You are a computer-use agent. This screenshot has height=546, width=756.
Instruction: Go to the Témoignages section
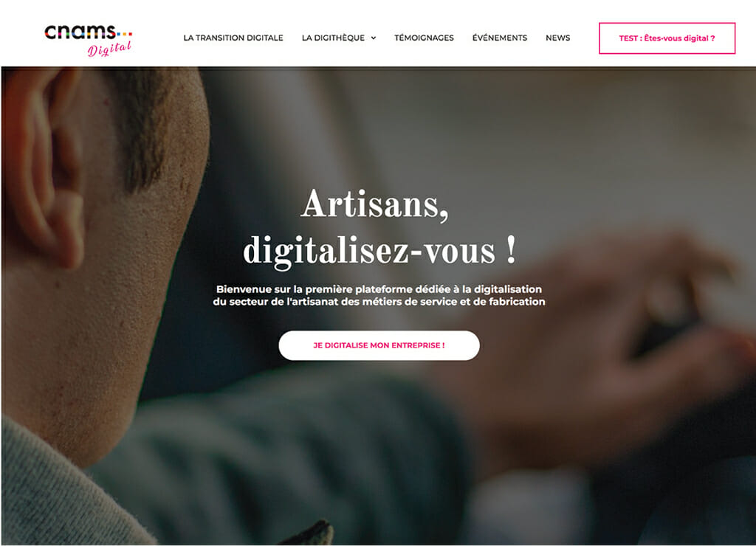click(x=424, y=38)
